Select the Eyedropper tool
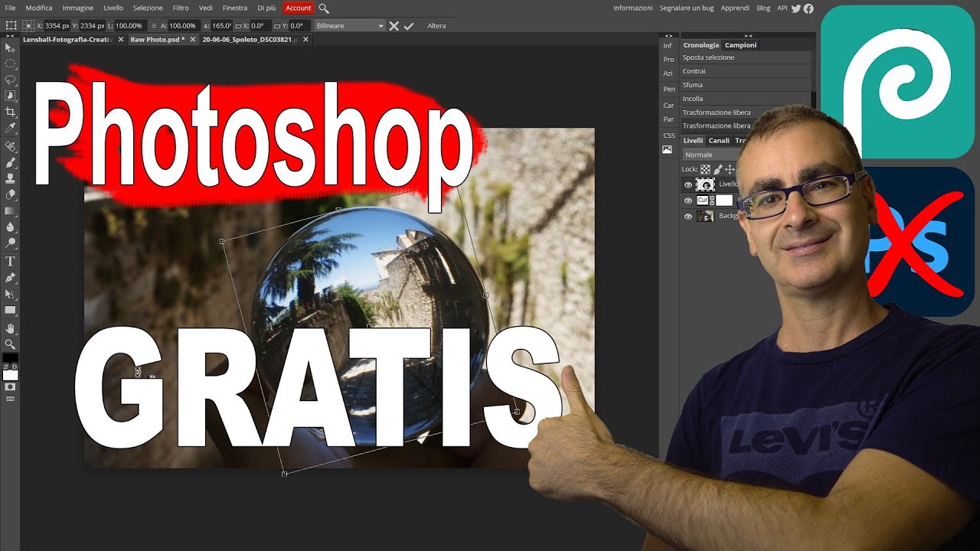This screenshot has height=551, width=980. pos(10,129)
